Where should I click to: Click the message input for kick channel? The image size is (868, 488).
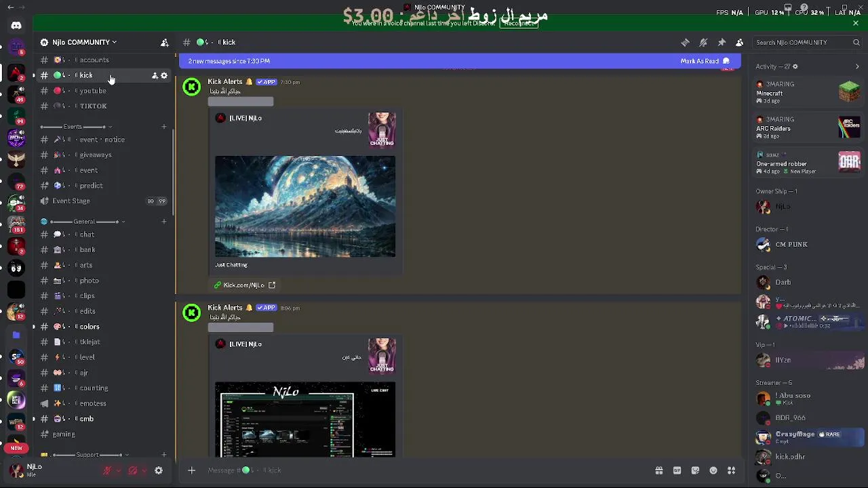[x=427, y=470]
